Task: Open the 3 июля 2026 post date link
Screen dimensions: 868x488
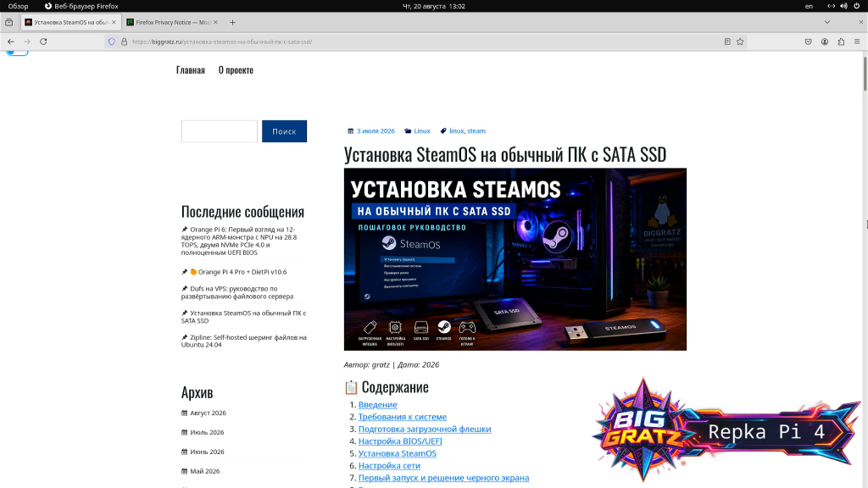Action: pos(376,131)
